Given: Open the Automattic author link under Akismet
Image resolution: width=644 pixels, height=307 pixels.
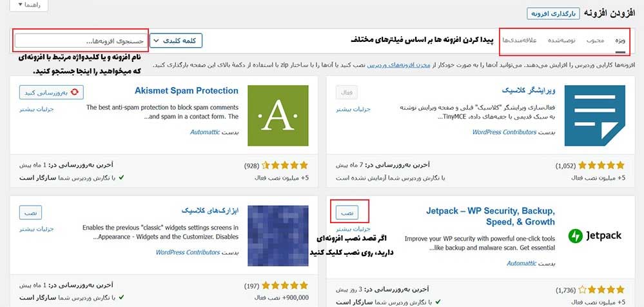Looking at the screenshot, I should [205, 132].
